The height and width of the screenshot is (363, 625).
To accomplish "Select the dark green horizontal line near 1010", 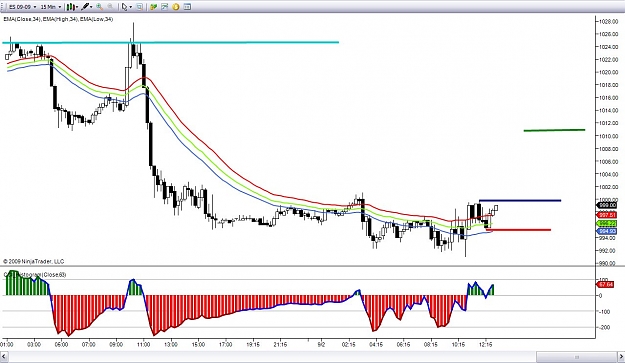I will coord(554,130).
